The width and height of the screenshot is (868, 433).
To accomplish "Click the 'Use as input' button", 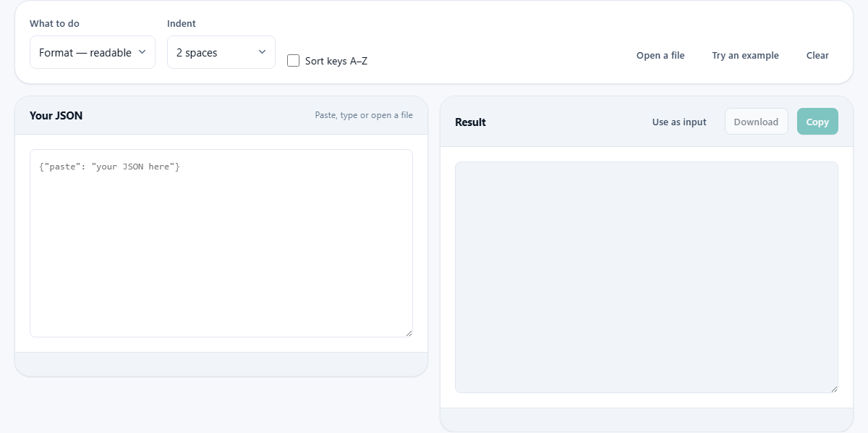I will click(x=679, y=122).
